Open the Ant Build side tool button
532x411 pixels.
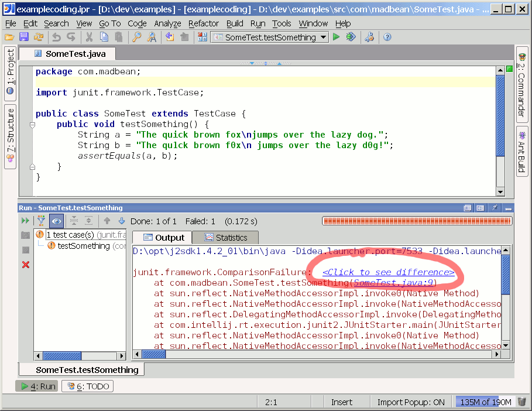(x=522, y=152)
